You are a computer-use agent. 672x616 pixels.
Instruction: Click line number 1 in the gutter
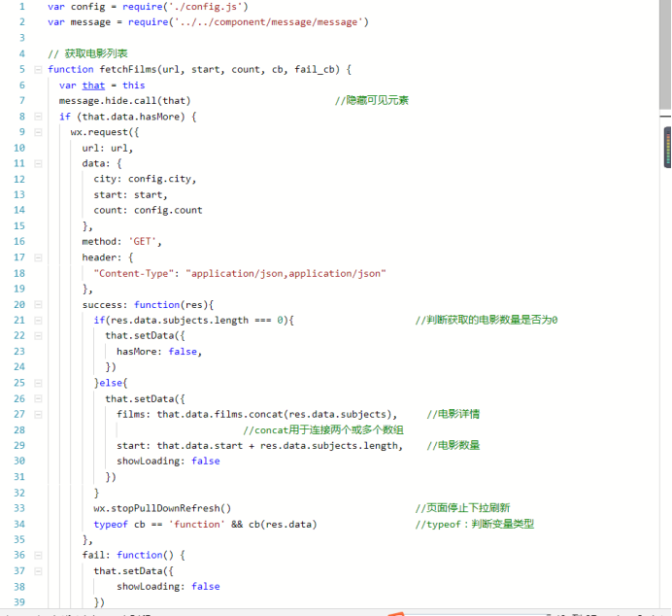[22, 7]
